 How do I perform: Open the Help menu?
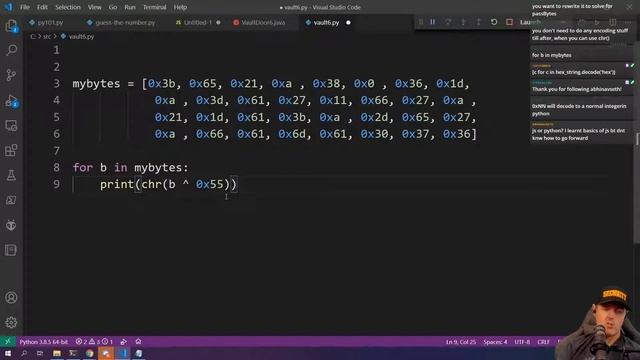pos(180,7)
